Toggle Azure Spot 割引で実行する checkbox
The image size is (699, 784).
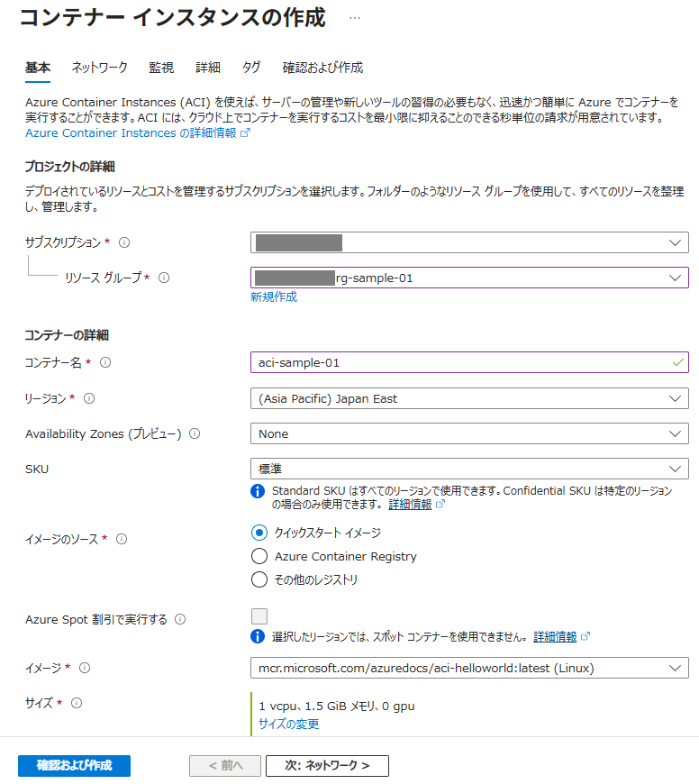(259, 616)
